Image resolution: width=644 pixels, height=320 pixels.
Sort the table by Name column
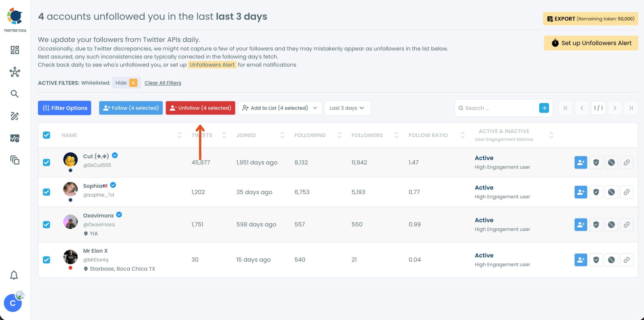tap(179, 135)
